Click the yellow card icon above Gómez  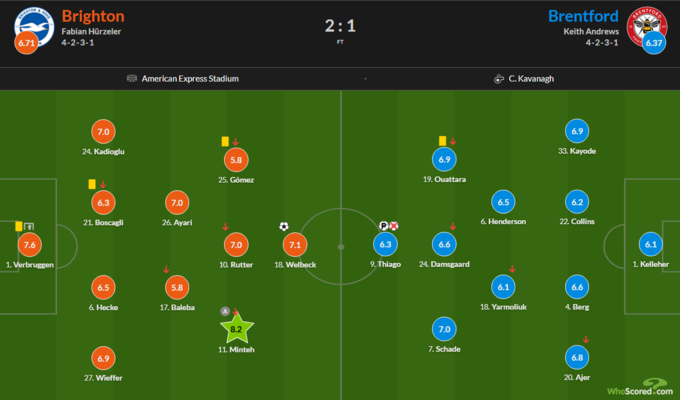tap(225, 141)
